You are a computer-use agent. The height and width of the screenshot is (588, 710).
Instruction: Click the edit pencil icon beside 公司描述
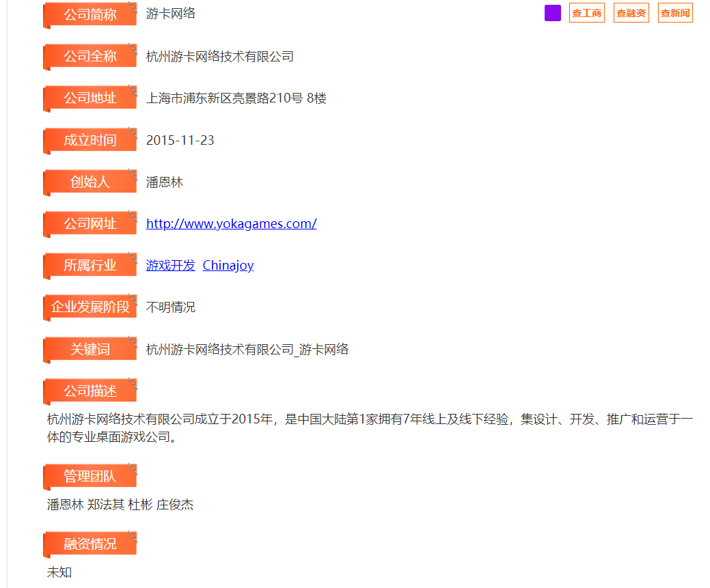coord(134,384)
